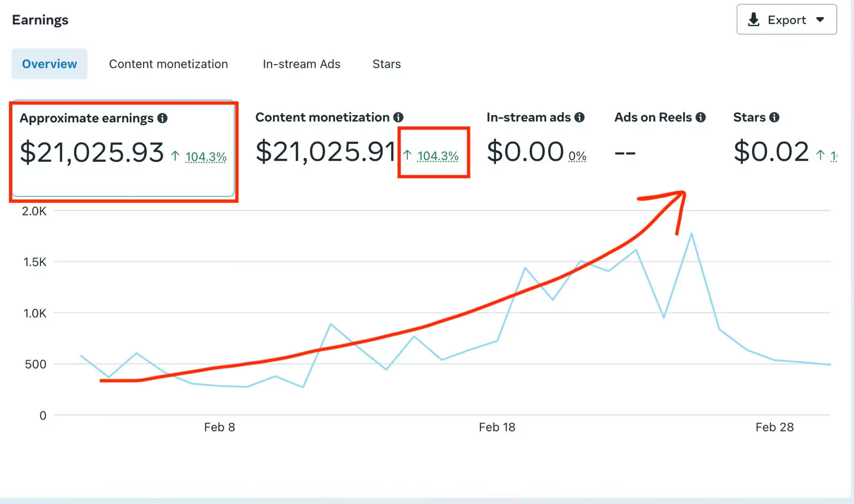This screenshot has width=854, height=504.
Task: Click info icon beside Approximate earnings
Action: 162,118
